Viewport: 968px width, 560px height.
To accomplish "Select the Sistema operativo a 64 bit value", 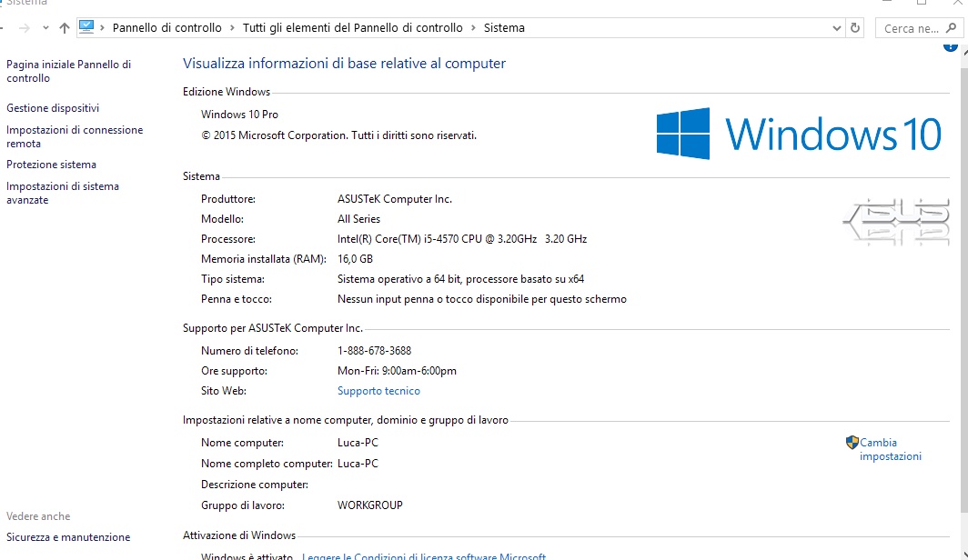I will coord(460,279).
